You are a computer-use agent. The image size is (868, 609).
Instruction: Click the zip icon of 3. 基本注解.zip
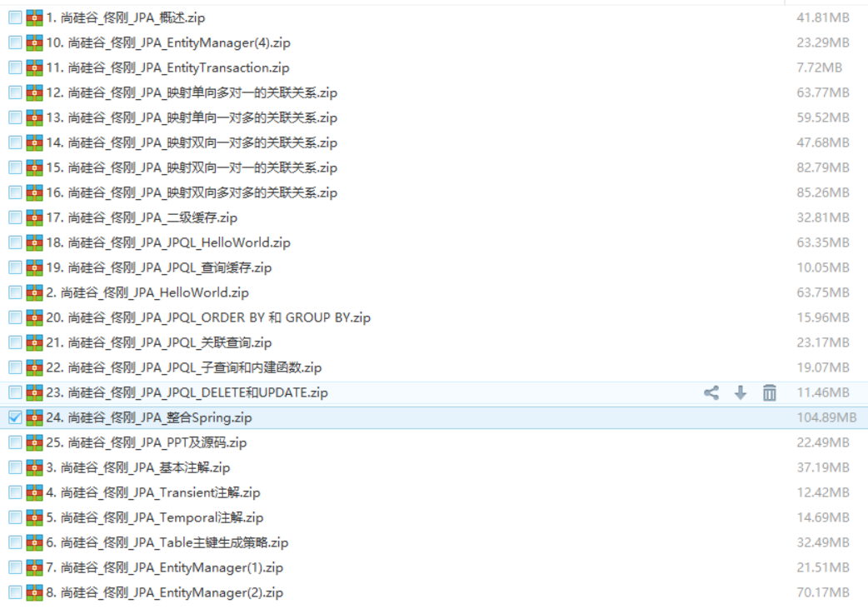pyautogui.click(x=34, y=467)
